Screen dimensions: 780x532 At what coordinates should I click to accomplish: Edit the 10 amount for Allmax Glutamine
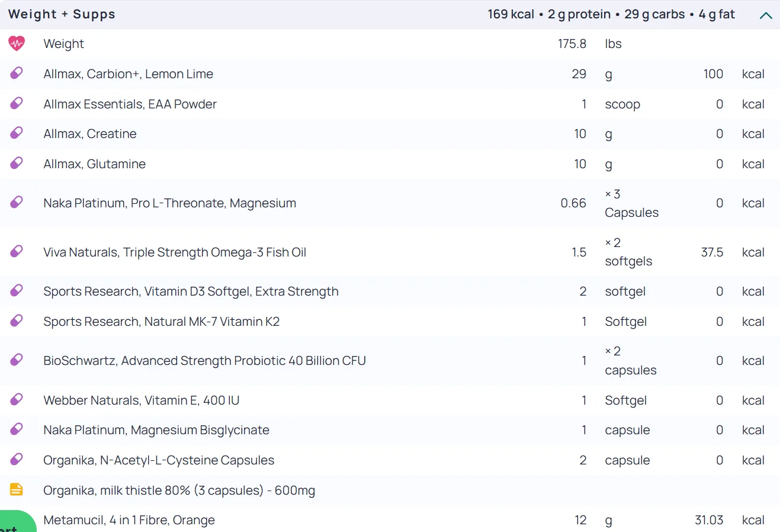580,164
